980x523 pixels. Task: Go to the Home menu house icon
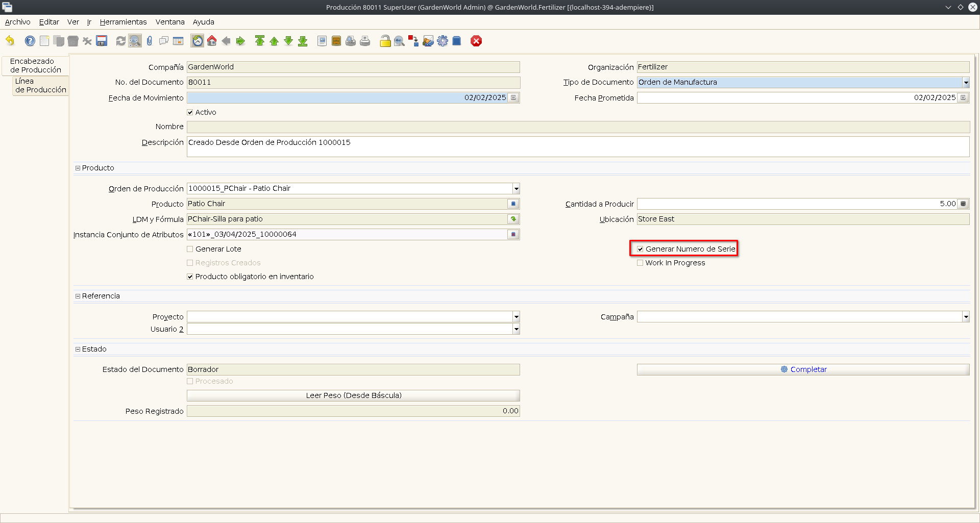click(x=212, y=41)
